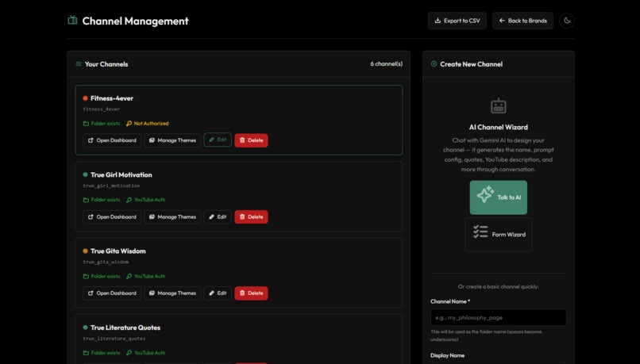Screen dimensions: 640x364
Task: Open the Form Wizard
Action: click(499, 235)
